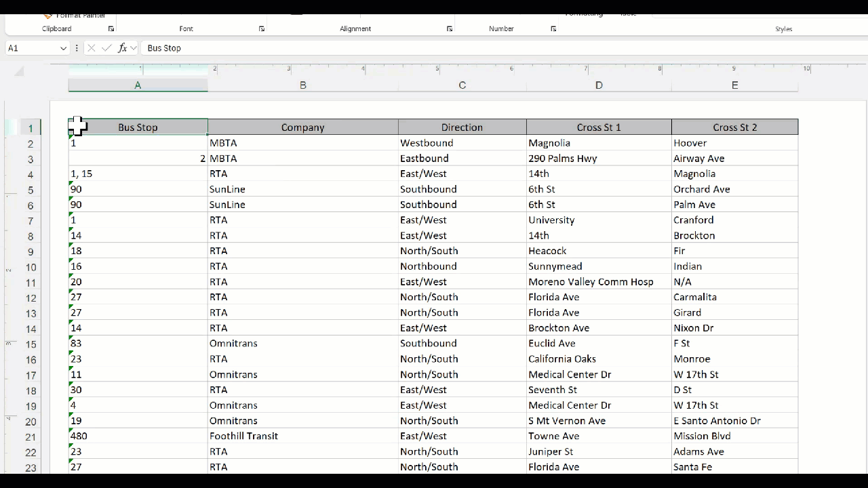Select the Monroe cell
Viewport: 868px width, 488px height.
pyautogui.click(x=734, y=359)
